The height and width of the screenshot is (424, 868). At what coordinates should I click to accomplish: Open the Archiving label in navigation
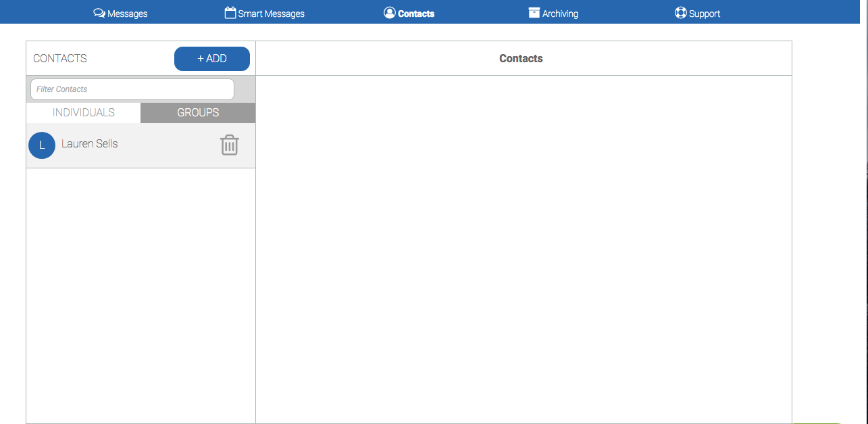point(560,14)
